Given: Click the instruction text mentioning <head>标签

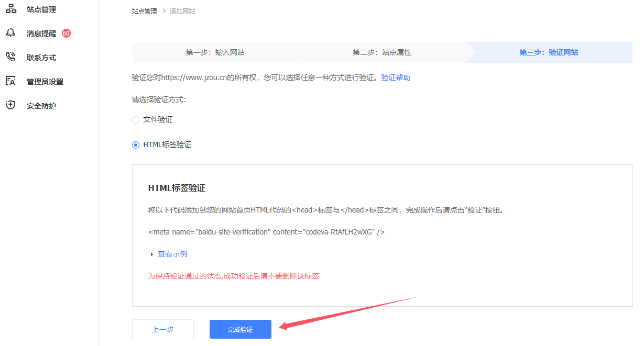Looking at the screenshot, I should 326,210.
